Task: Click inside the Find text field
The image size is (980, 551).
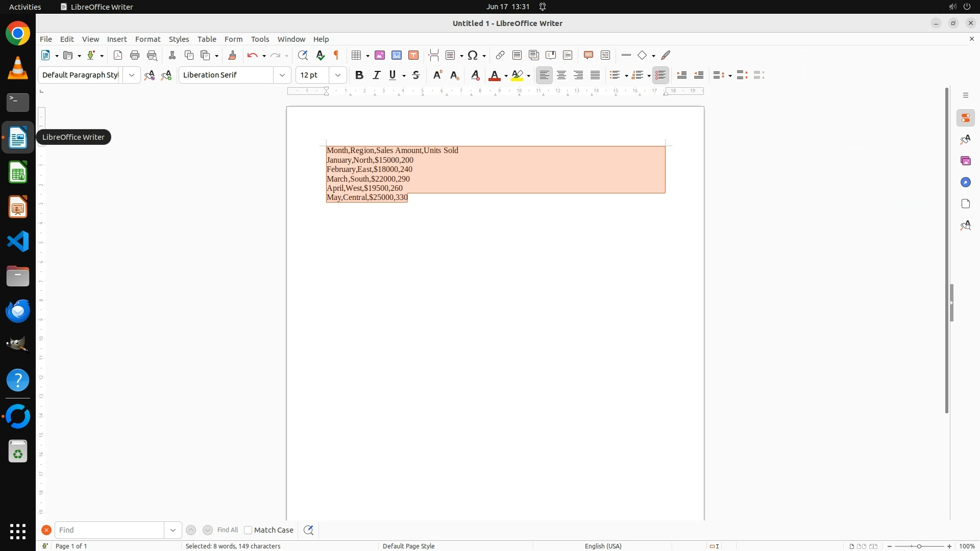Action: coord(109,530)
